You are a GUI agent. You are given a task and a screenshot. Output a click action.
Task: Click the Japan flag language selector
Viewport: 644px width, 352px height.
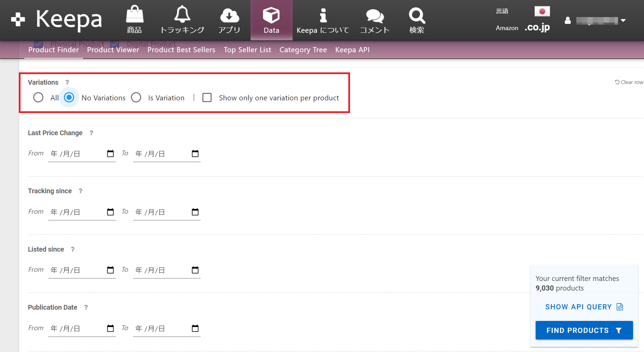click(x=542, y=11)
